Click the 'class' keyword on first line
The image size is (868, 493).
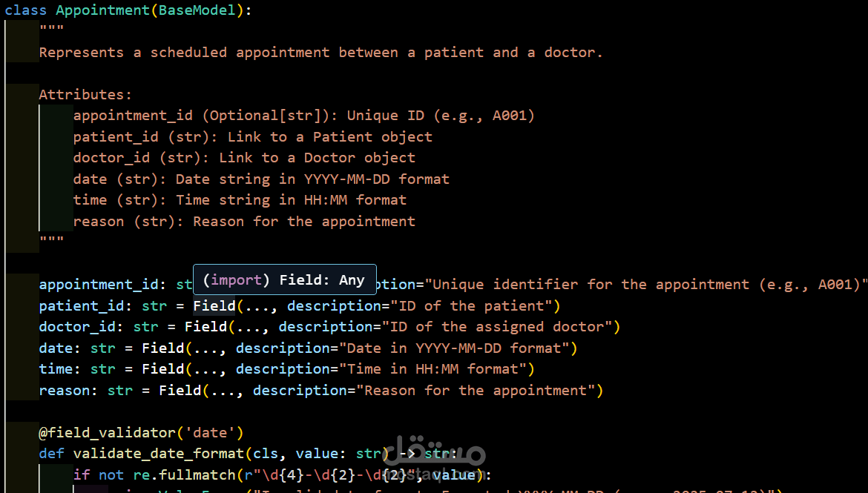tap(26, 10)
